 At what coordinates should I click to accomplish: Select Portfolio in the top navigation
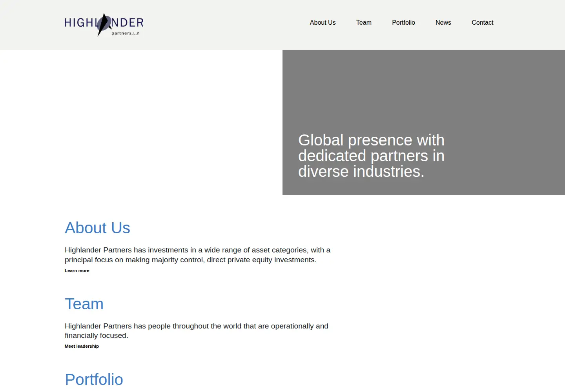[403, 23]
